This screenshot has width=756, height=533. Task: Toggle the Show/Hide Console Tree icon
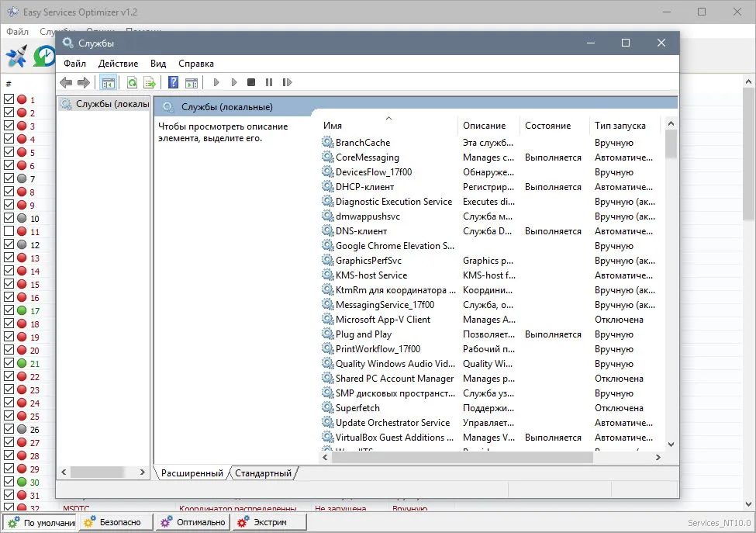[108, 82]
